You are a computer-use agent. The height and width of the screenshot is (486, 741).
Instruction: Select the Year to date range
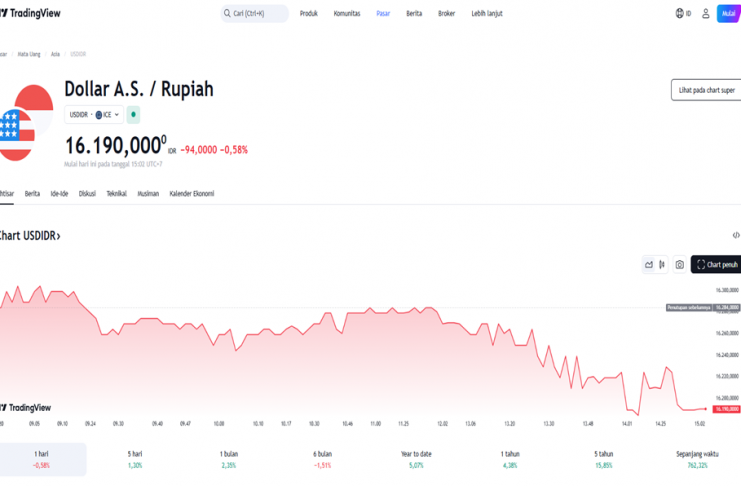point(416,459)
